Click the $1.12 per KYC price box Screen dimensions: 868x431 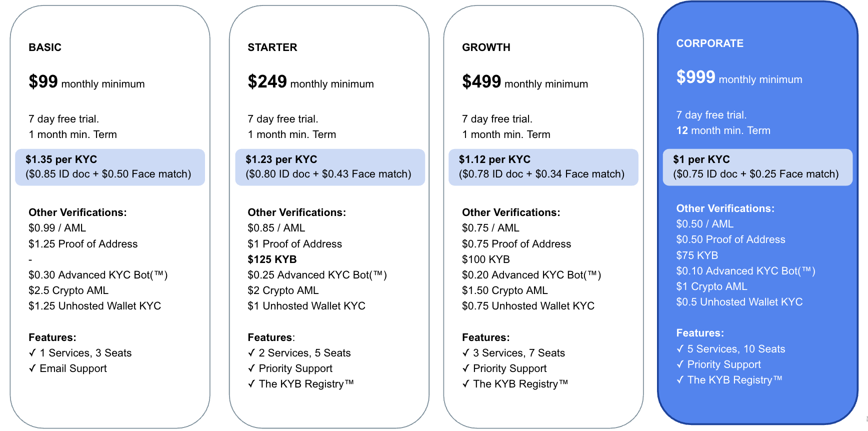tap(543, 167)
